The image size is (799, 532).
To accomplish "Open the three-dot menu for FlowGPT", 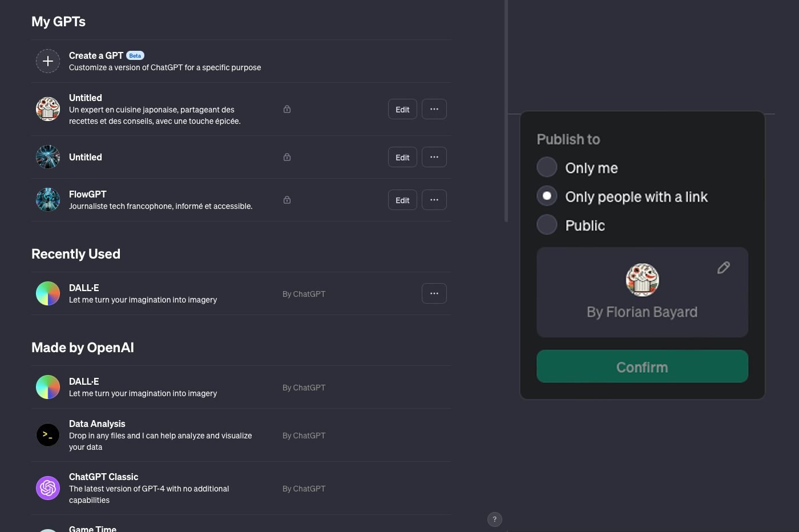I will coord(434,200).
